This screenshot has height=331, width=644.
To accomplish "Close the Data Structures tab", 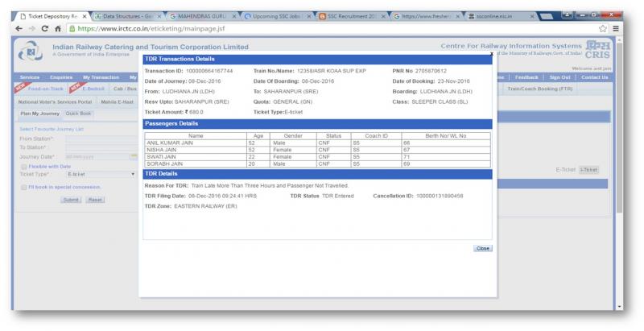I will (x=160, y=16).
